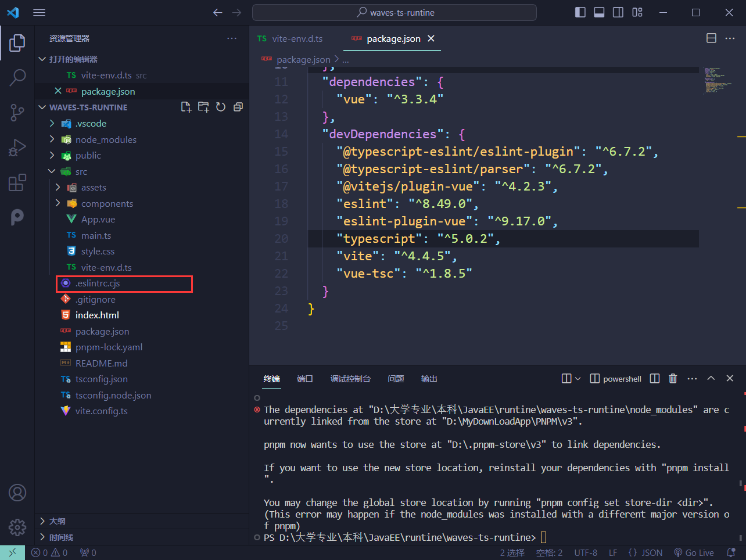Open the Search view in activity bar
Image resolution: width=746 pixels, height=560 pixels.
17,77
